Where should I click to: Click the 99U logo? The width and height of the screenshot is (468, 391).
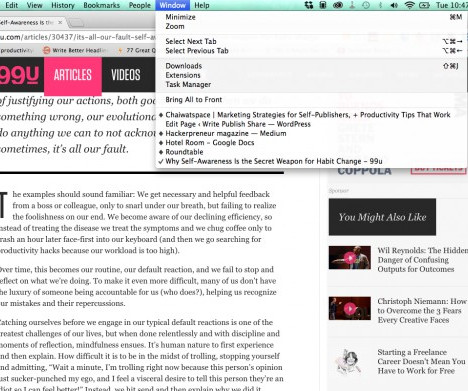click(19, 75)
